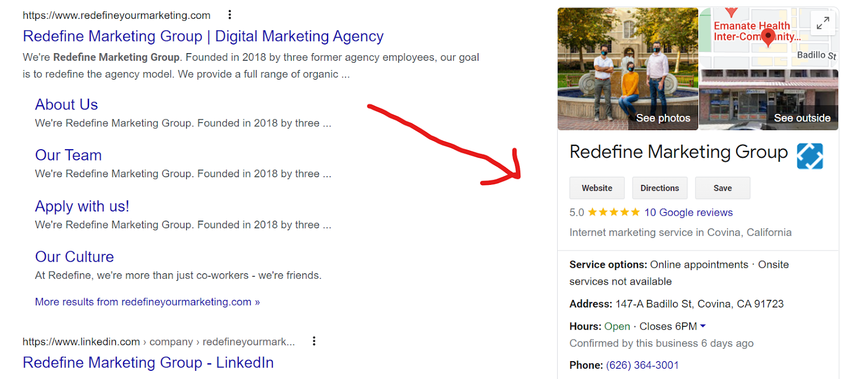
Task: Click the Directions button
Action: pyautogui.click(x=660, y=188)
